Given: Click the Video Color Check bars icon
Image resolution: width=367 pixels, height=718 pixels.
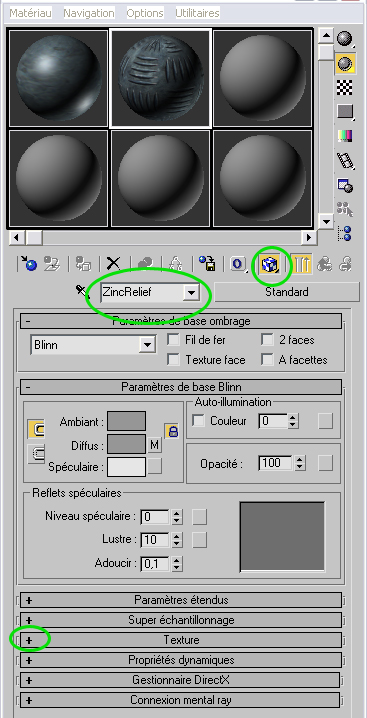Looking at the screenshot, I should (345, 136).
